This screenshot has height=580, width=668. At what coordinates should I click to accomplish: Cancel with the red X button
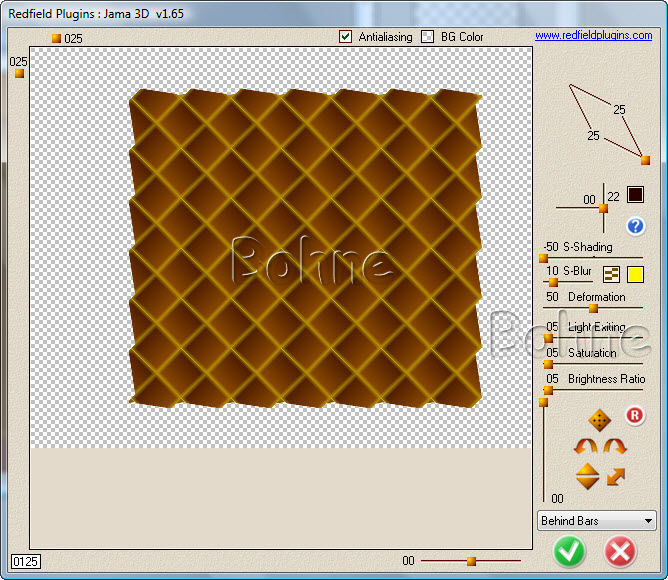tap(620, 551)
